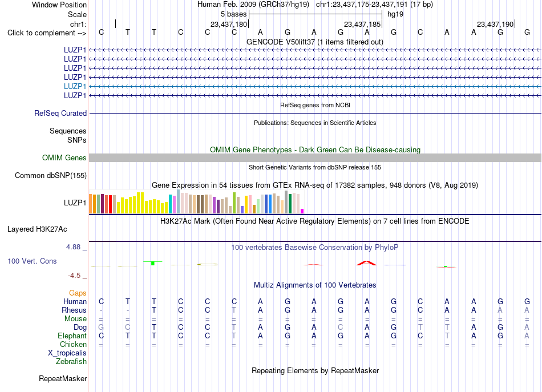Open Publications: Sequences in Scientific Articles title
Screen dimensions: 542x392
tap(315, 123)
